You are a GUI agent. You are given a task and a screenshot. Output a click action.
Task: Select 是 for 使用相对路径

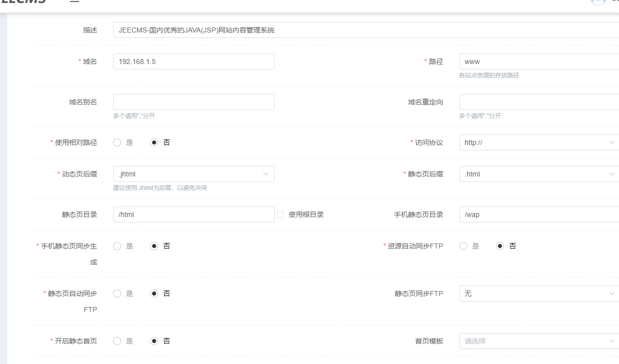point(117,142)
